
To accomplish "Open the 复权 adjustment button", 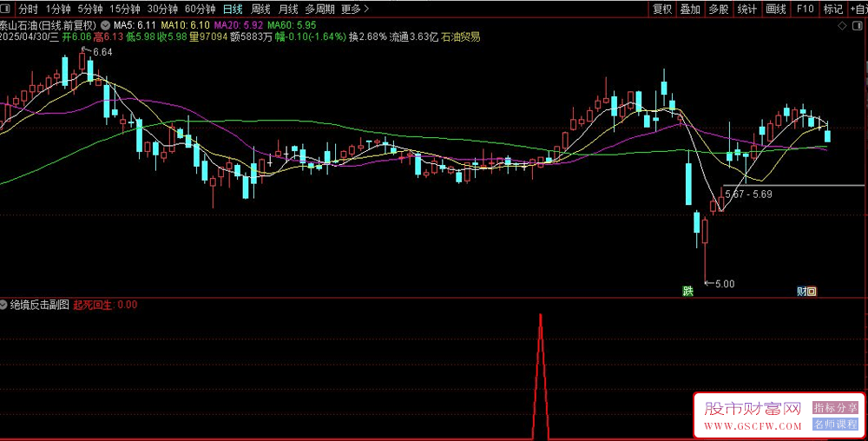I will click(x=662, y=9).
